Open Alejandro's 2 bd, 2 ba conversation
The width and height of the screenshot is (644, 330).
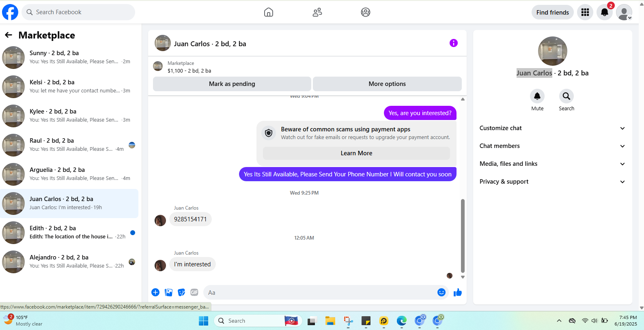tap(69, 262)
